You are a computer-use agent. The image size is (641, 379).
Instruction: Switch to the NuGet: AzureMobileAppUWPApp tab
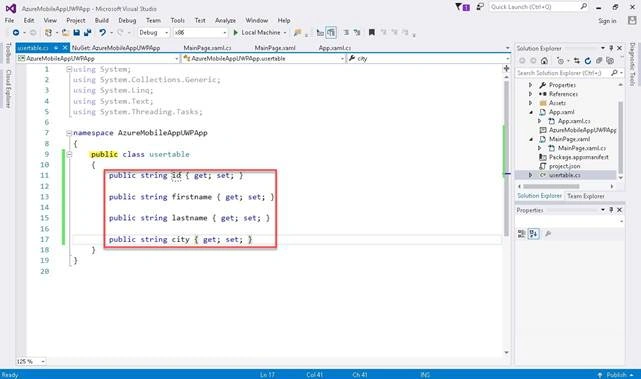click(116, 48)
